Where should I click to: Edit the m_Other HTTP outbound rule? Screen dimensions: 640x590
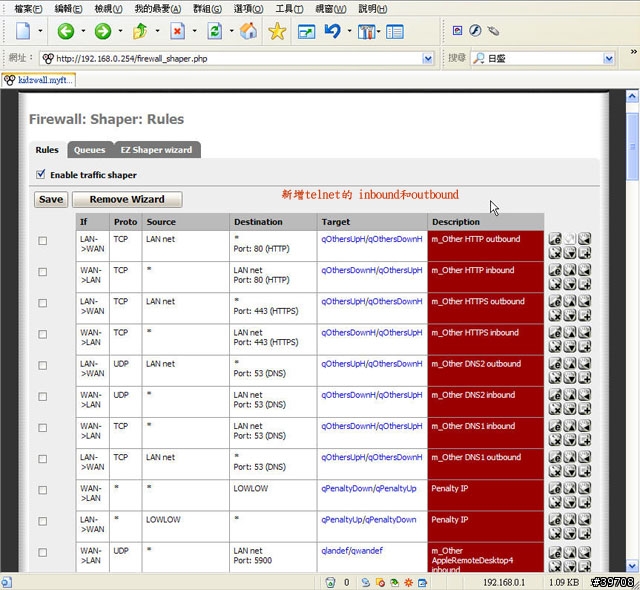[x=555, y=239]
